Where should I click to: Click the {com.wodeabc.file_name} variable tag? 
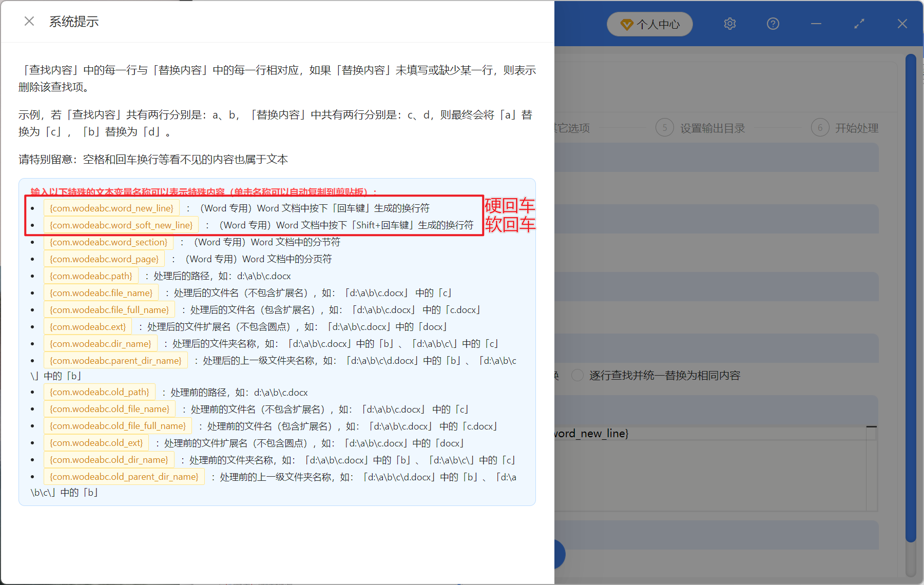[x=101, y=292]
